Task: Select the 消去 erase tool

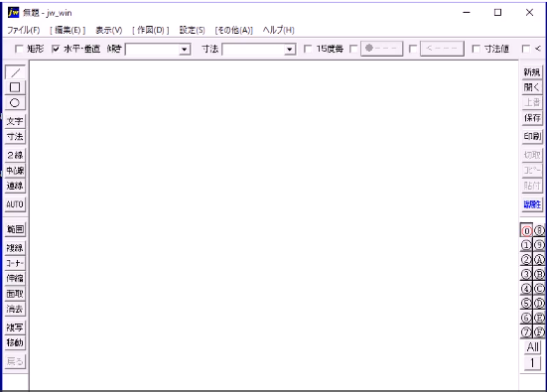Action: click(15, 309)
